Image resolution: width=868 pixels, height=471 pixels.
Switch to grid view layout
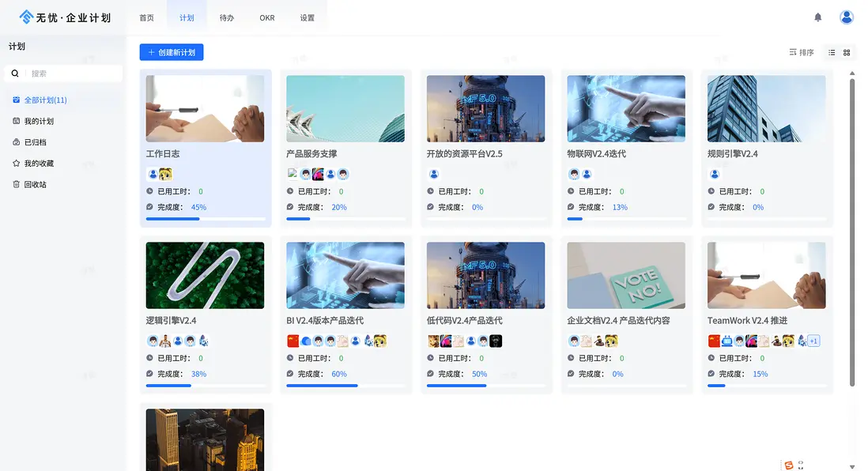coord(848,52)
